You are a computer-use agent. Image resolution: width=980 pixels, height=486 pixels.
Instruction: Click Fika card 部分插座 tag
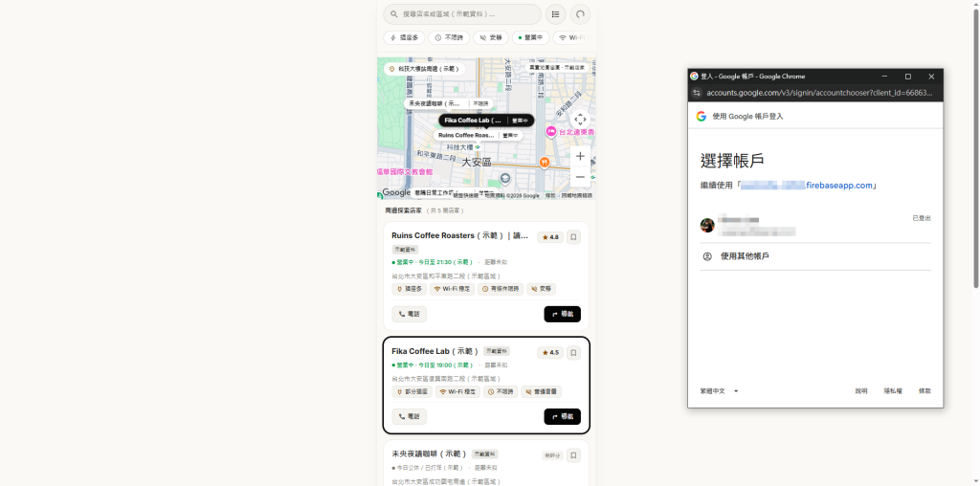(x=412, y=391)
